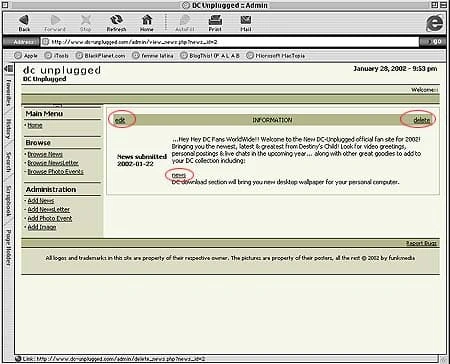Click the INFORMATION heading text
This screenshot has height=364, width=450.
tap(272, 120)
